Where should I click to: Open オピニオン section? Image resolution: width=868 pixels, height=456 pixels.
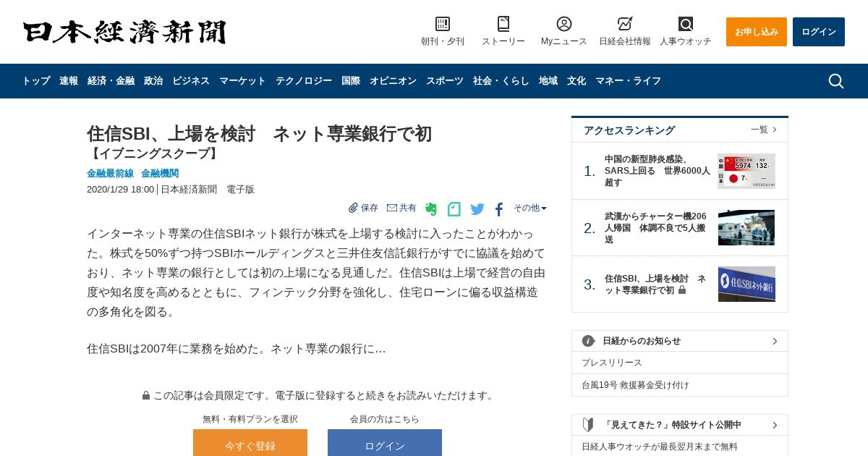click(x=393, y=81)
